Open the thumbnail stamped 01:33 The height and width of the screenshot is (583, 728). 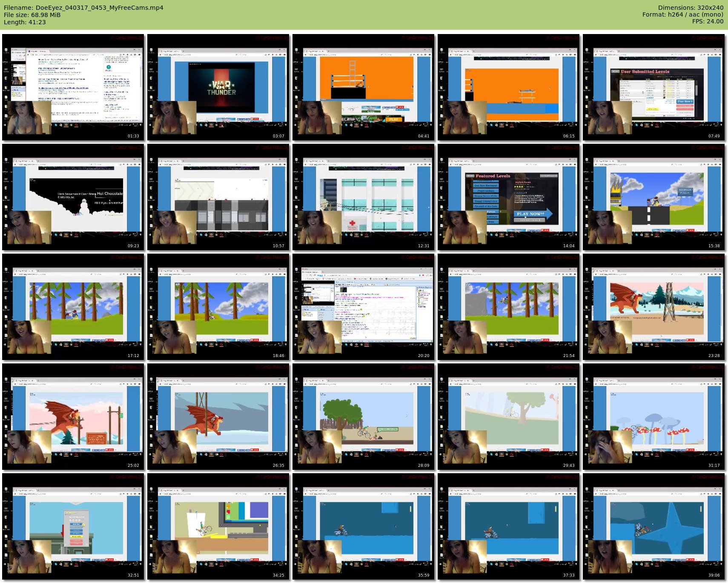[x=73, y=87]
